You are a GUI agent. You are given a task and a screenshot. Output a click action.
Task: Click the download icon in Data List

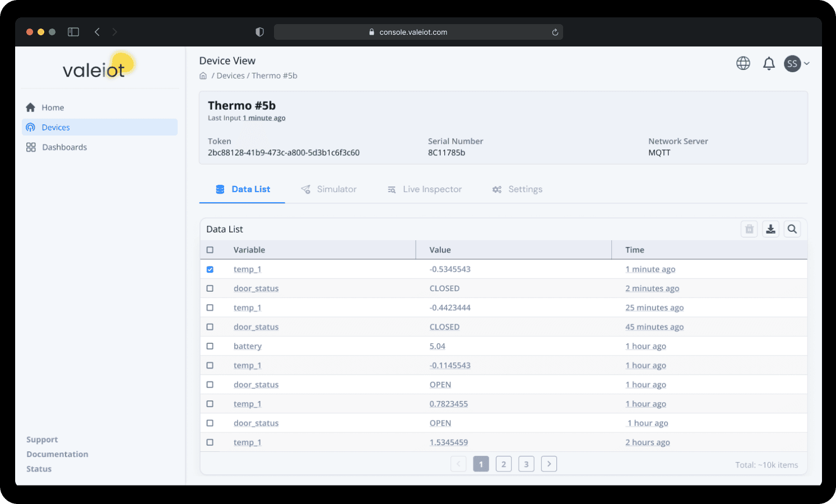click(x=771, y=228)
